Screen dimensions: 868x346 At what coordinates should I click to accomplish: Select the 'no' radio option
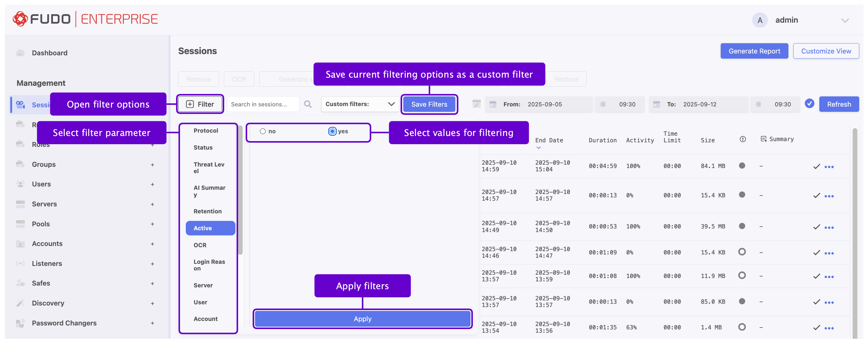click(263, 132)
